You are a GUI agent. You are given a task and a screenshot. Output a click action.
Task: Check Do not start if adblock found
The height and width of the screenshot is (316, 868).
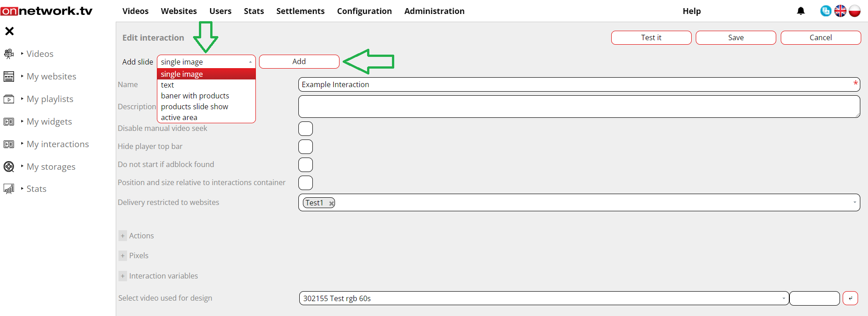[306, 165]
